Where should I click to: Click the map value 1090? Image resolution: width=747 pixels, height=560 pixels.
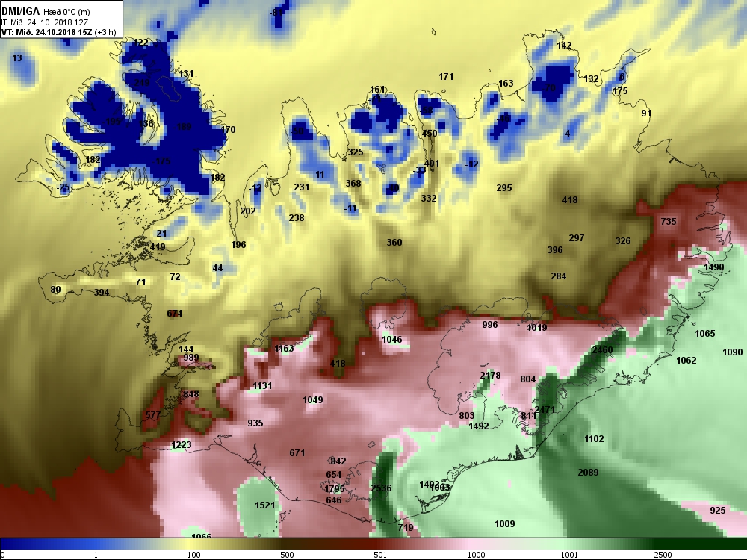tap(732, 352)
